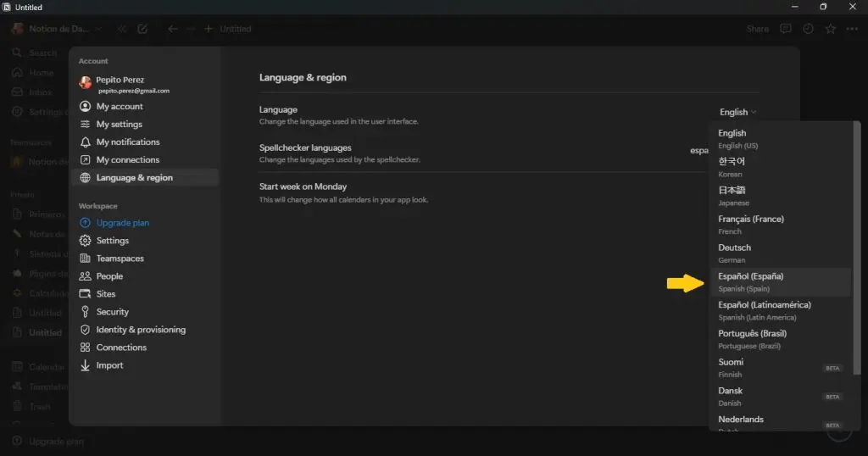Click Pepito Perez profile avatar
Screen dimensions: 868x456
click(85, 82)
